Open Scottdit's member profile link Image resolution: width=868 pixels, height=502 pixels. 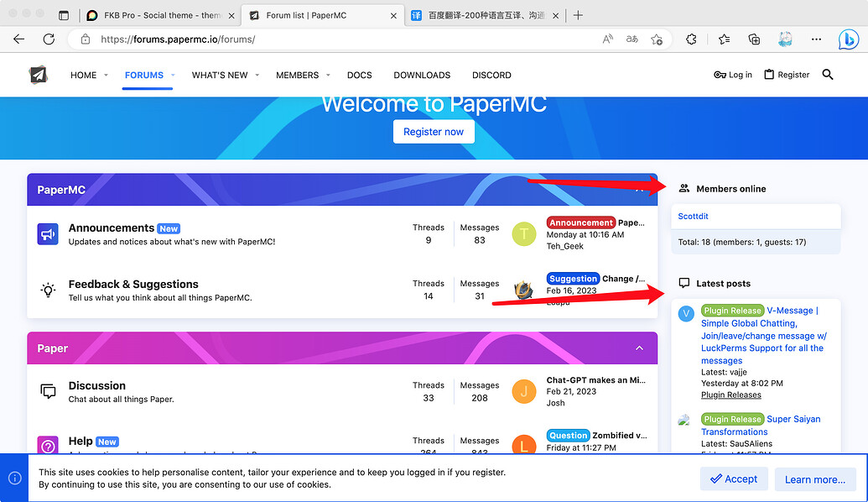(693, 217)
